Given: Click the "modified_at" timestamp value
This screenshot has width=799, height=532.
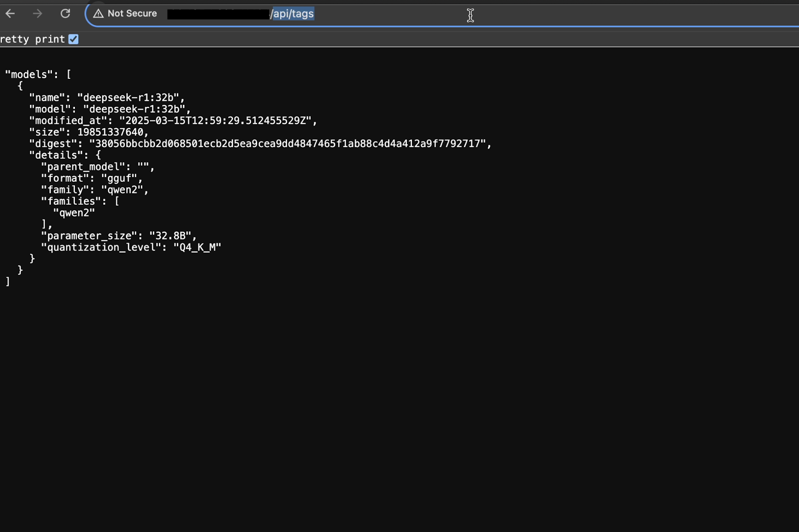Looking at the screenshot, I should pos(215,120).
